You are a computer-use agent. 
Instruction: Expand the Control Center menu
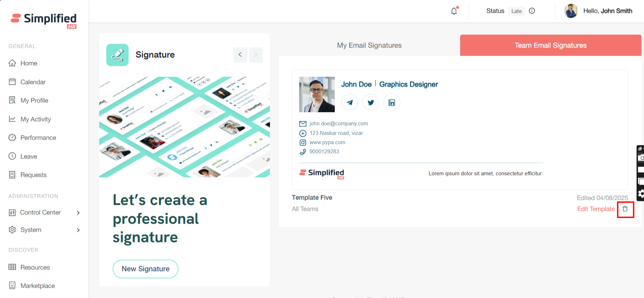78,213
